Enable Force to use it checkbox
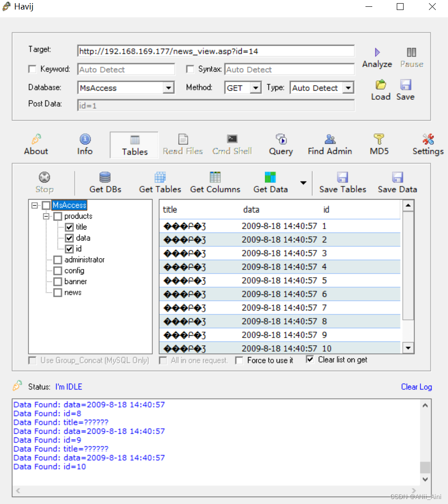This screenshot has width=448, height=504. [239, 360]
